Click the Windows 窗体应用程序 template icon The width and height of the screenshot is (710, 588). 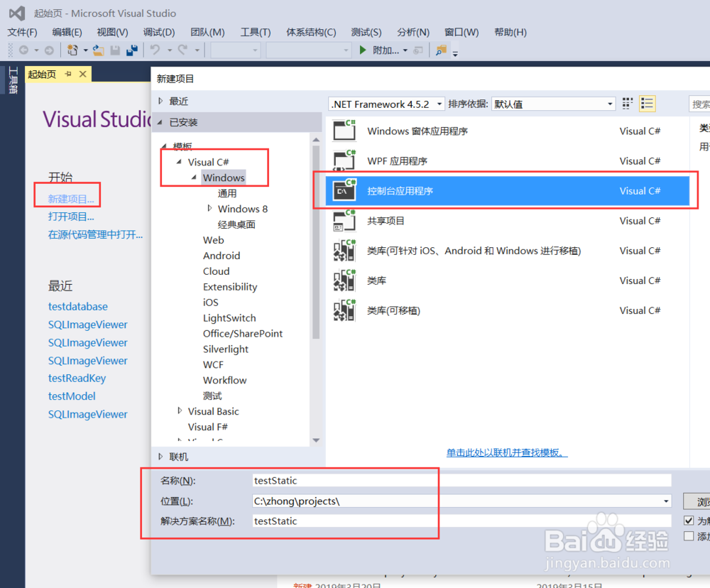tap(344, 131)
